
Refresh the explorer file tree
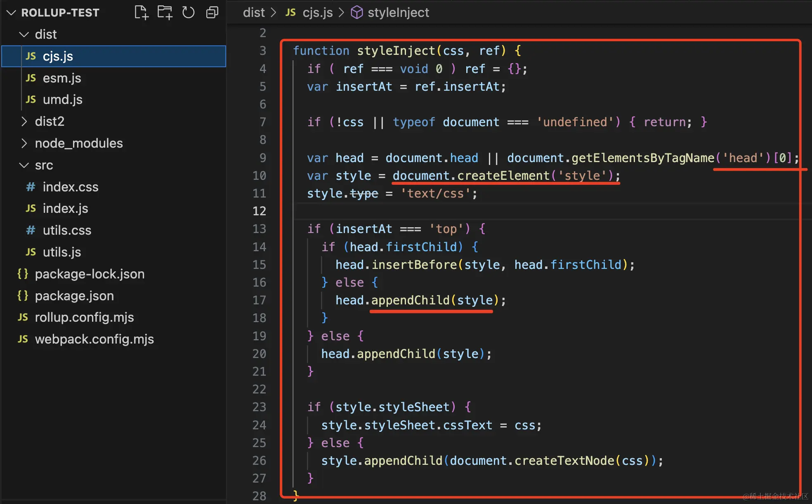pos(188,12)
